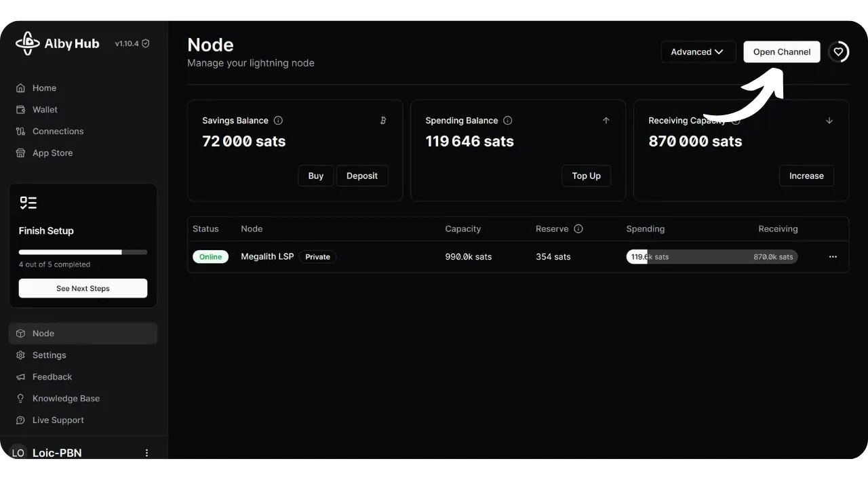The height and width of the screenshot is (480, 868).
Task: Click the down arrow in Receiving Capacity card
Action: click(x=829, y=121)
